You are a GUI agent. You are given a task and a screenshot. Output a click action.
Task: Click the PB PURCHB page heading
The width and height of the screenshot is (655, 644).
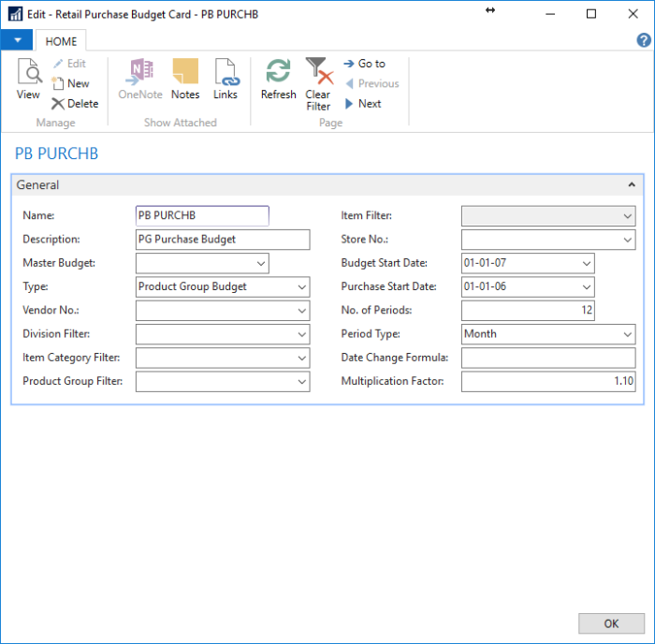(x=56, y=154)
